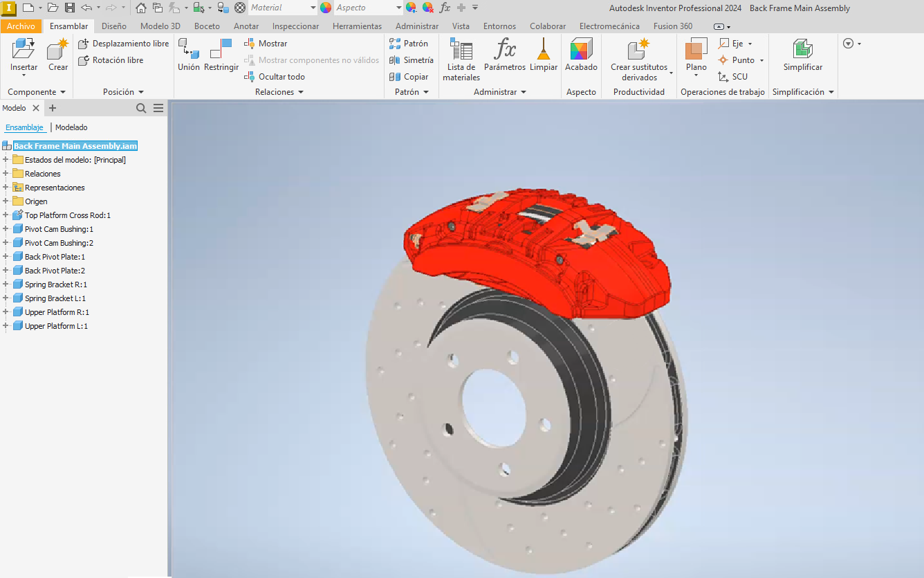Search the Modelo browser
The height and width of the screenshot is (578, 924).
pyautogui.click(x=141, y=108)
